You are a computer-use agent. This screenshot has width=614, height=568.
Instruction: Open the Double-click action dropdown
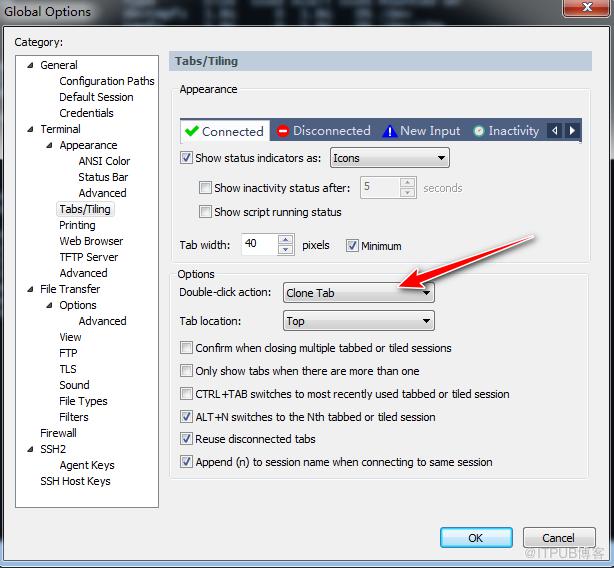coord(358,293)
